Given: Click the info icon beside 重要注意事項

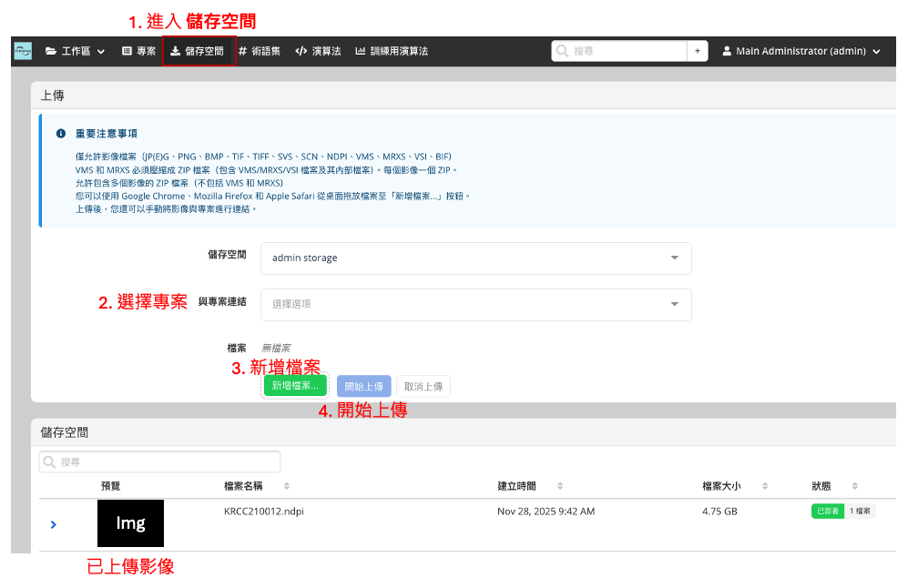Looking at the screenshot, I should tap(61, 133).
